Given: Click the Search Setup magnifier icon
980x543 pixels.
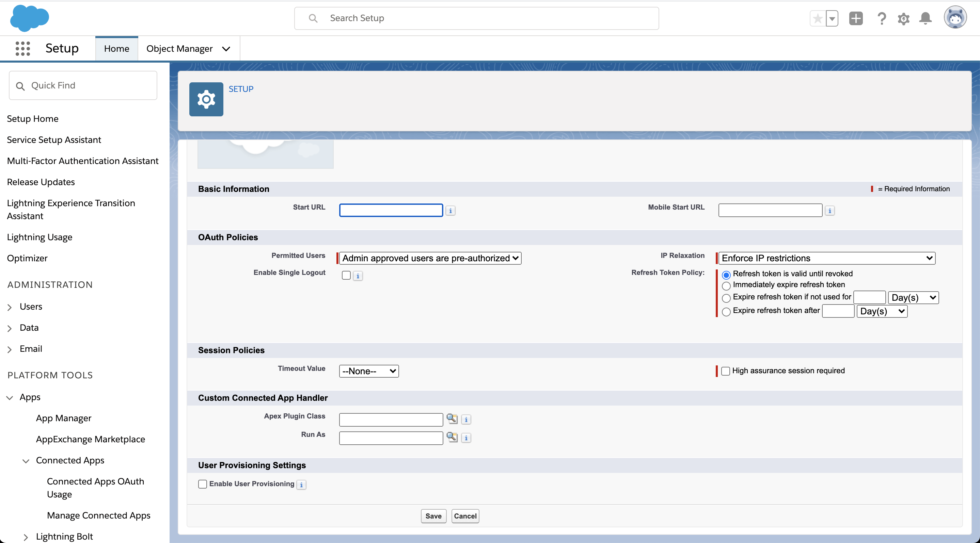Looking at the screenshot, I should click(313, 18).
